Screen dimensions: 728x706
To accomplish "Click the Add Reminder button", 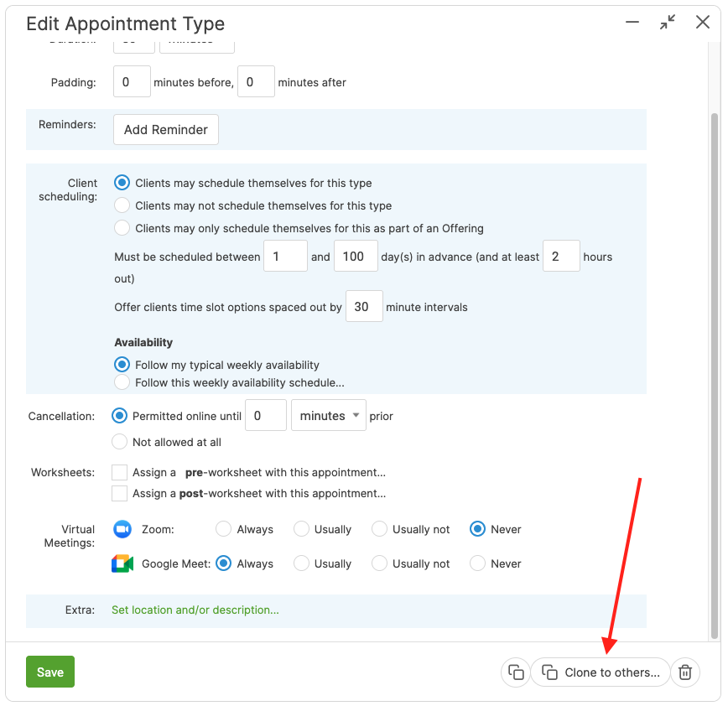I will pos(166,130).
